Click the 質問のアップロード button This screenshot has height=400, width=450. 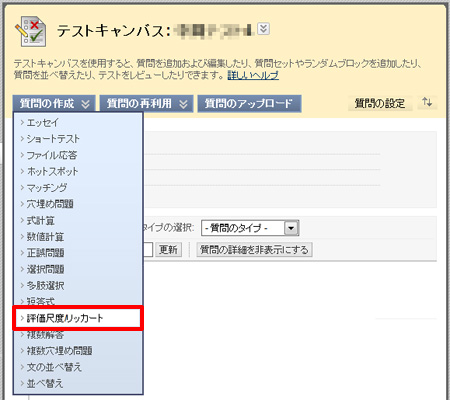[x=249, y=104]
